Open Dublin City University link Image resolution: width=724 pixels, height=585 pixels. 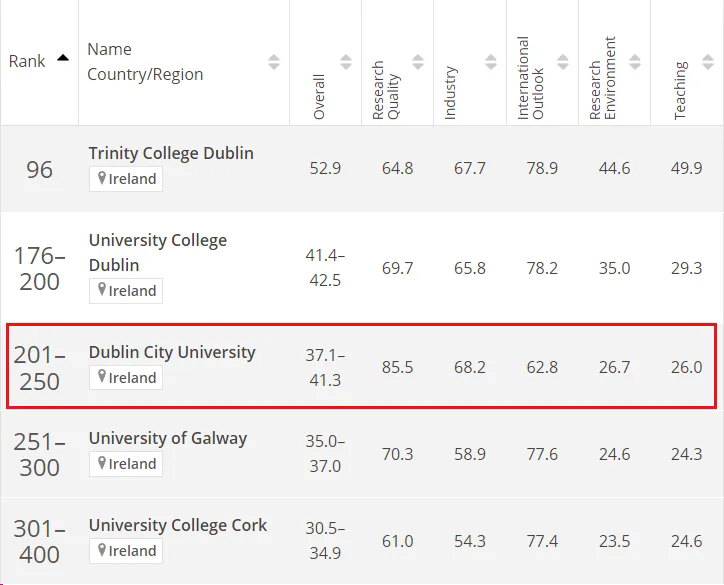pos(172,352)
